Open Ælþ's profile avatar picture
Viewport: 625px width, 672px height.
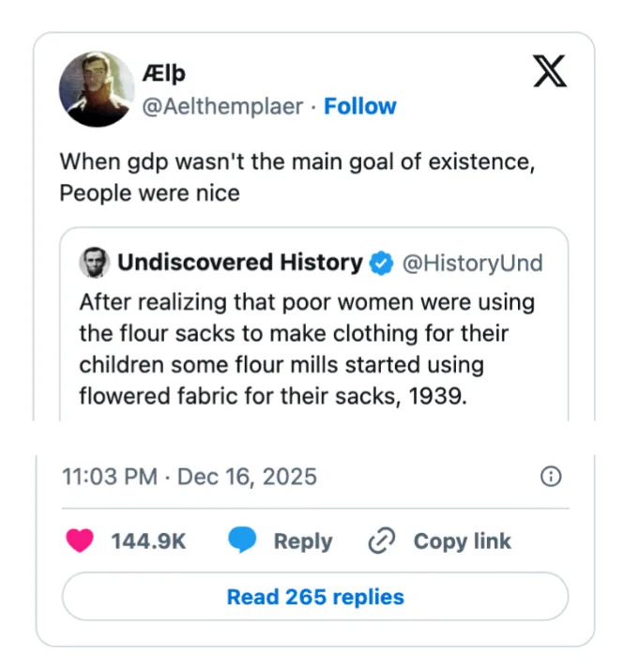95,89
